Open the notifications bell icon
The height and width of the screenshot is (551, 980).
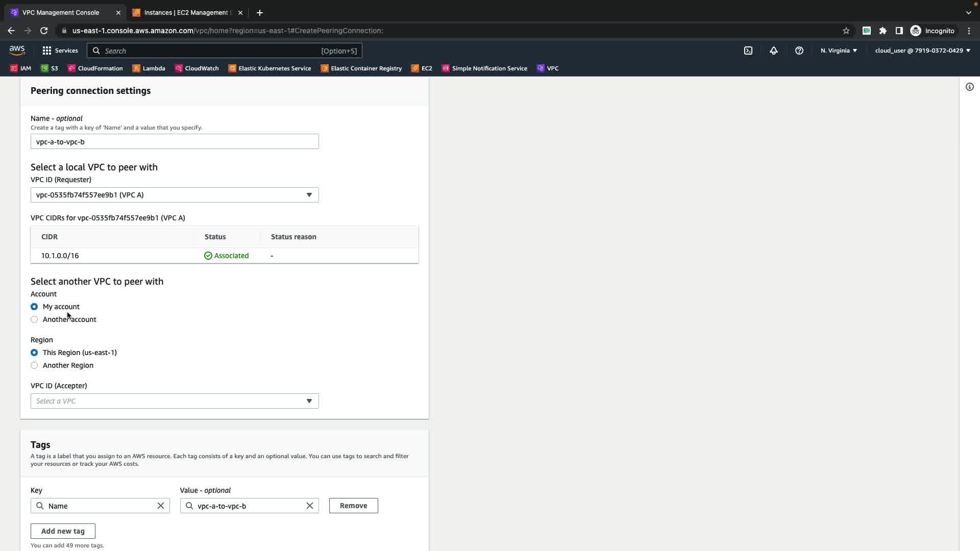[x=773, y=51]
